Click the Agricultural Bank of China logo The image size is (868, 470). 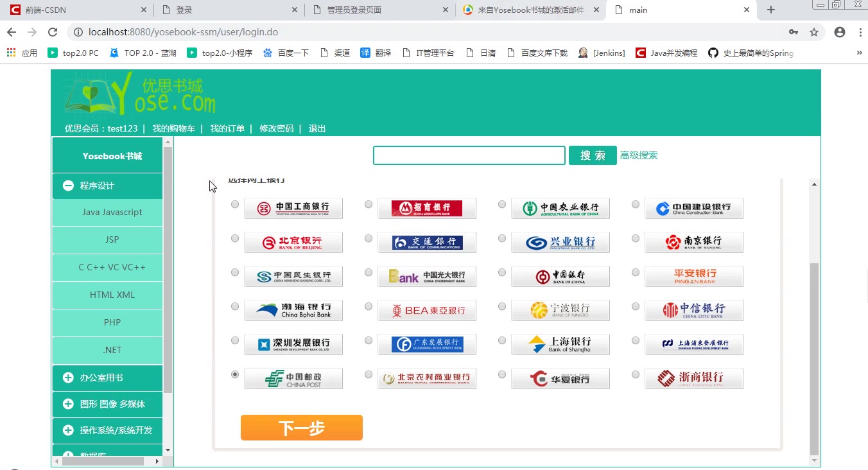[560, 208]
